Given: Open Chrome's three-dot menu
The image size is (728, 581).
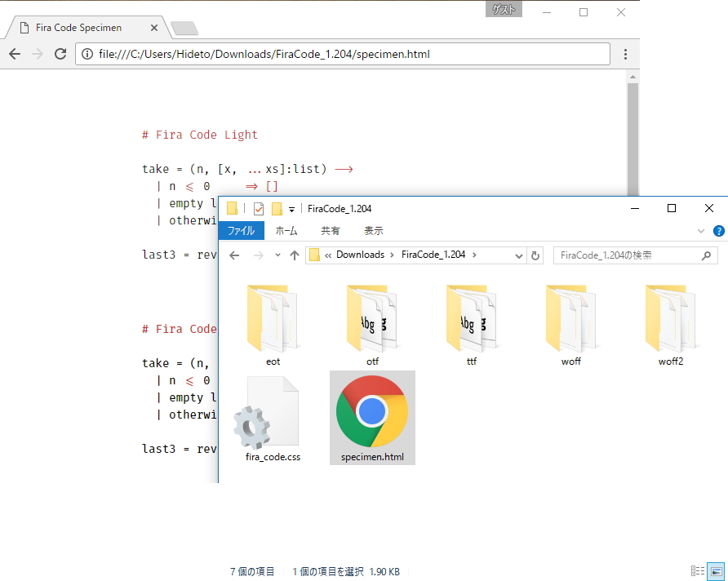Looking at the screenshot, I should [625, 54].
